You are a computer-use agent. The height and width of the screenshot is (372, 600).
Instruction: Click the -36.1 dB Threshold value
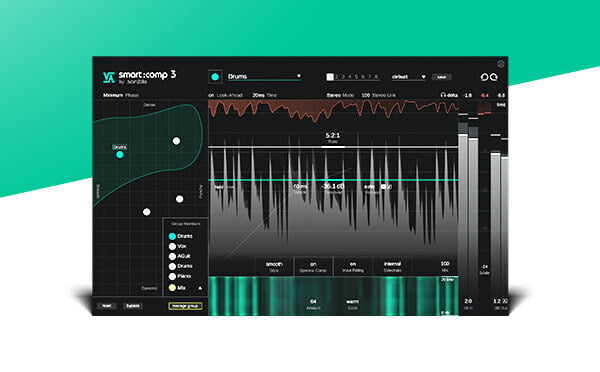coord(333,186)
